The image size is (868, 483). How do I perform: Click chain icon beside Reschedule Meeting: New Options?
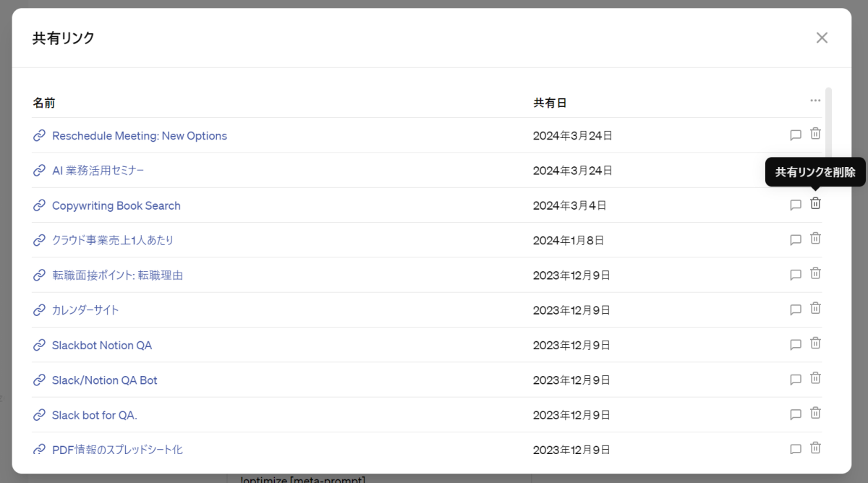pos(39,136)
